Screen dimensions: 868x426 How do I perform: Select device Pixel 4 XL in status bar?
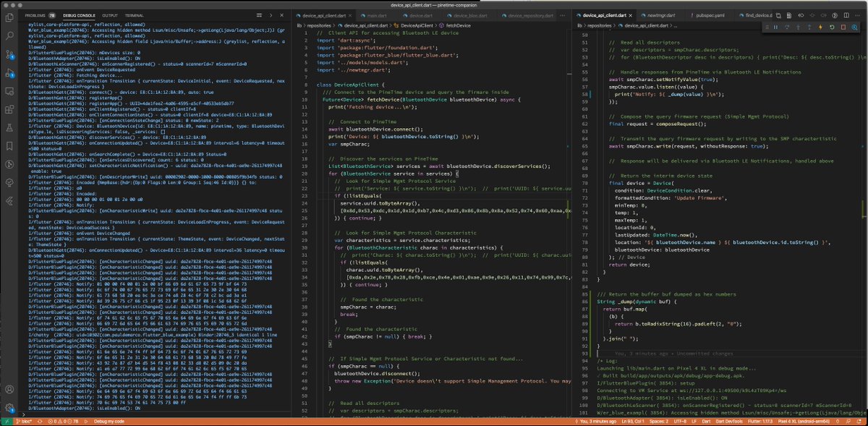point(804,422)
